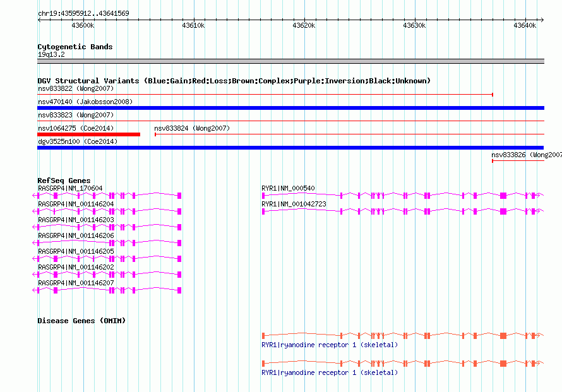Select the RASGRP4|NM_001146202 transcript label
The height and width of the screenshot is (392, 562).
[76, 267]
